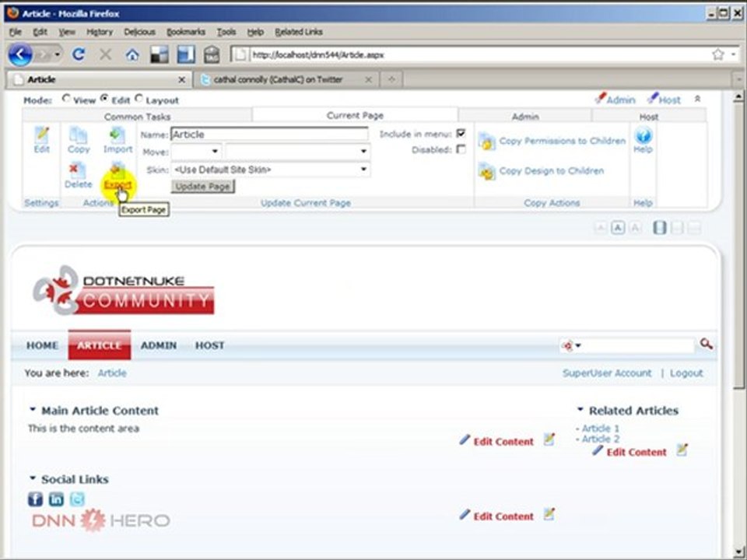Open the second Move target dropdown
Image resolution: width=747 pixels, height=560 pixels.
(297, 152)
